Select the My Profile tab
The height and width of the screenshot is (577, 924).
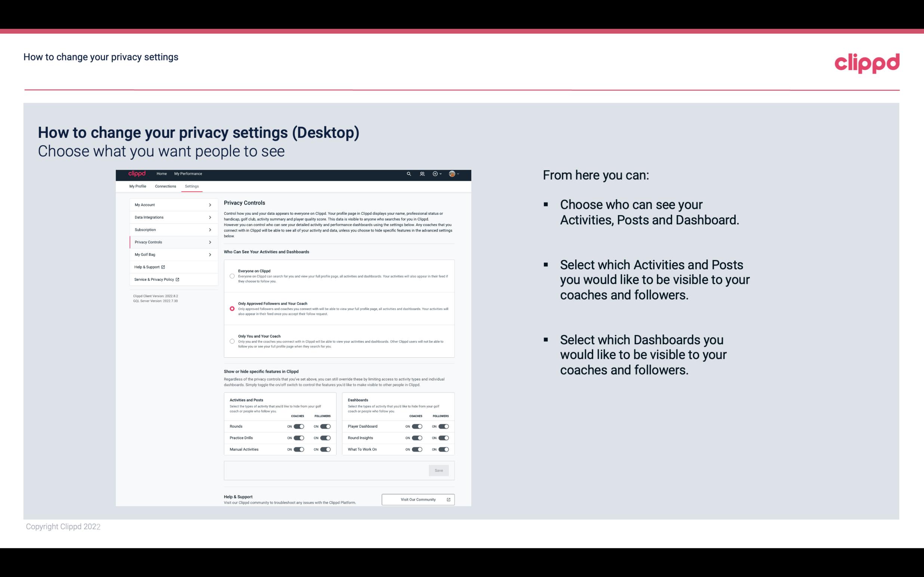coord(138,186)
